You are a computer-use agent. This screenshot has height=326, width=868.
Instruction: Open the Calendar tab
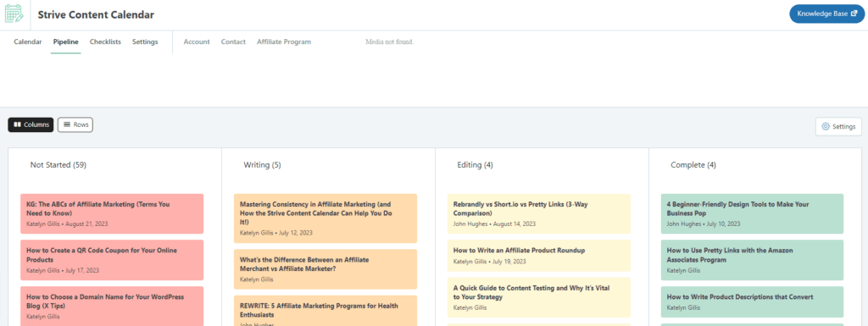coord(28,42)
